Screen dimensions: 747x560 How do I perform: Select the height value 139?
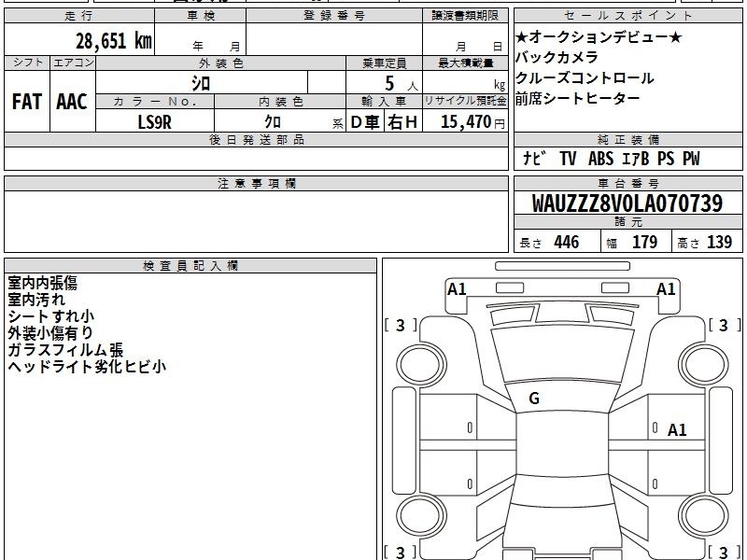(719, 242)
